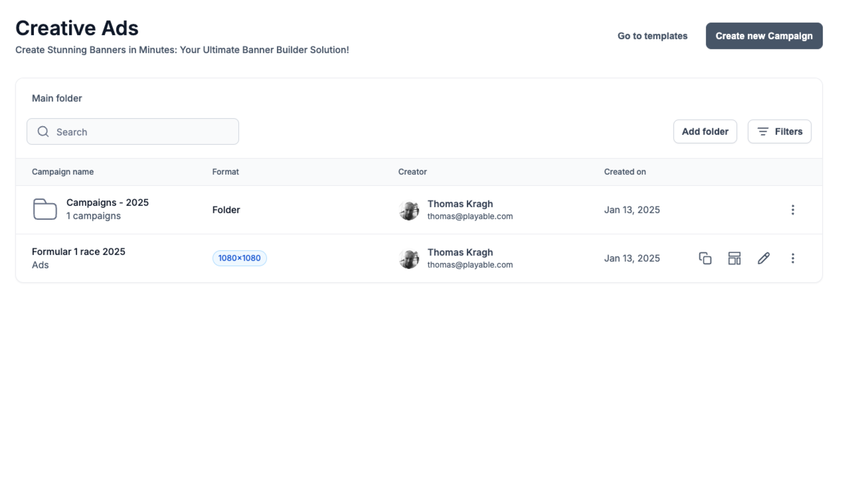Focus the Search input field

click(141, 132)
